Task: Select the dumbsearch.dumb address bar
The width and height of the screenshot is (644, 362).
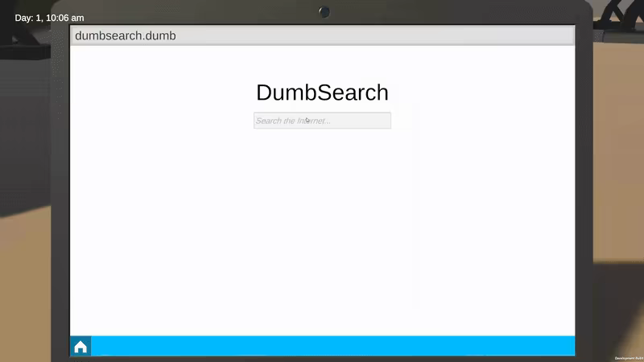Action: (x=322, y=35)
